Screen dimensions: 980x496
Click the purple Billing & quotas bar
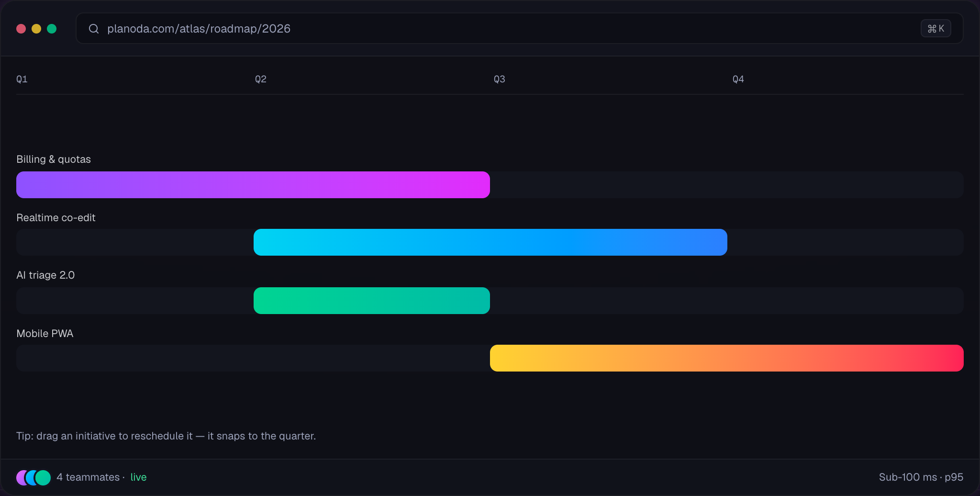click(x=253, y=185)
